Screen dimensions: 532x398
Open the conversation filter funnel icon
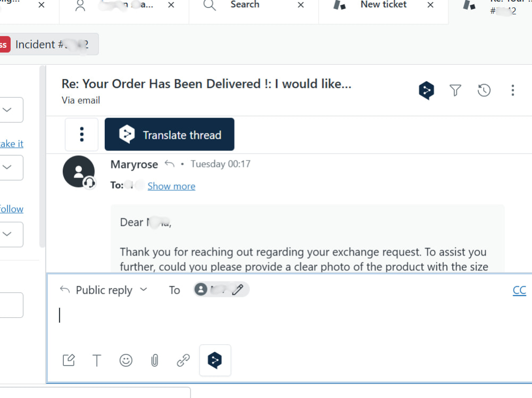pyautogui.click(x=455, y=90)
